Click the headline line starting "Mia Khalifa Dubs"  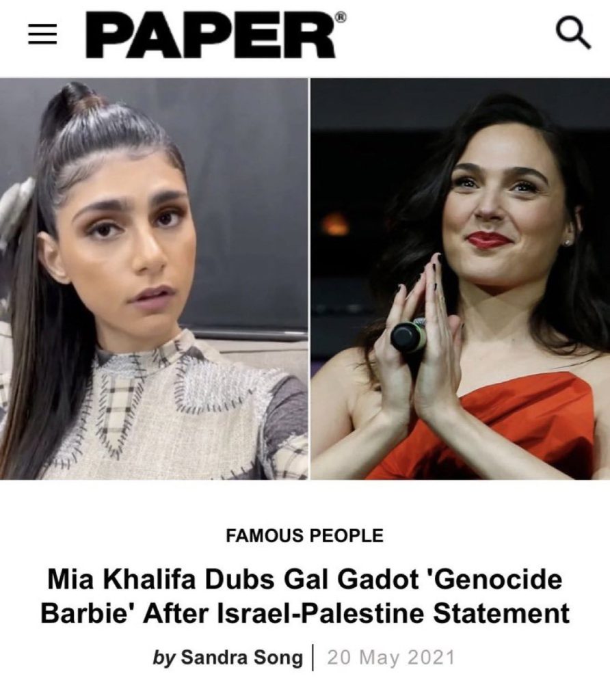pyautogui.click(x=304, y=580)
